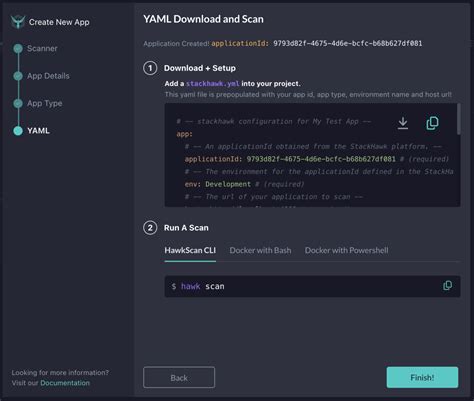Switch to the HawkScan CLI tab

click(x=190, y=250)
